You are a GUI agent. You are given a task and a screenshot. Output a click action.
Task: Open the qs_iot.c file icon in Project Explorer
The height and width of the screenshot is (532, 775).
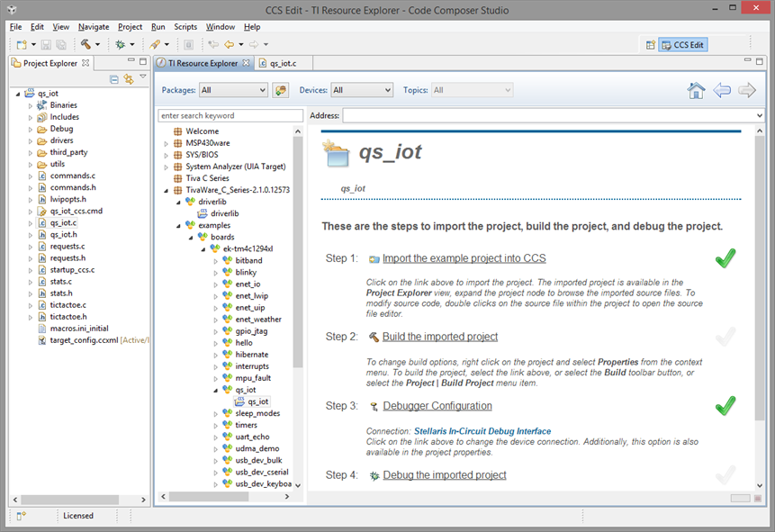[42, 223]
